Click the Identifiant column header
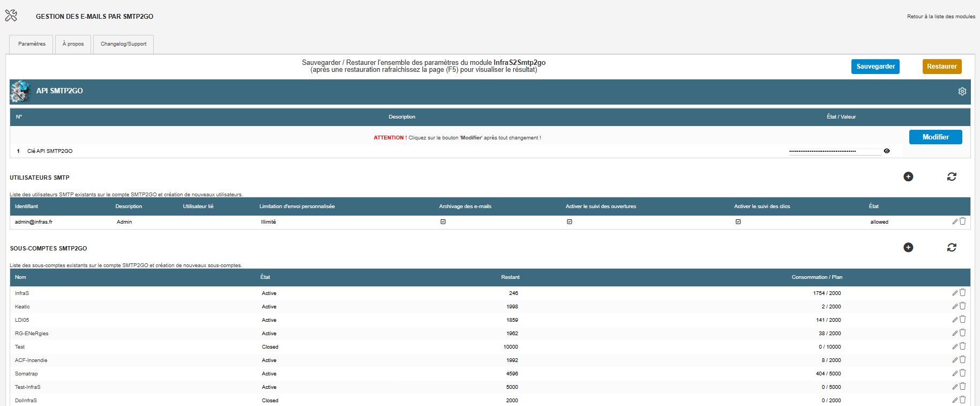 pos(26,206)
